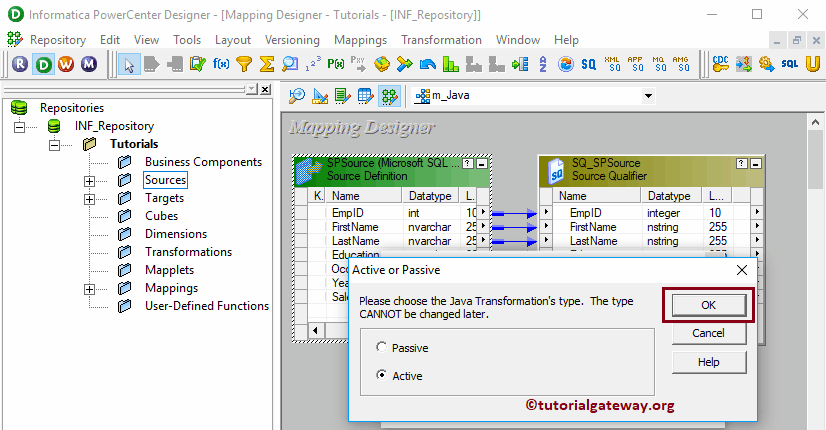The width and height of the screenshot is (826, 430).
Task: Open the Mapping Designer workspace icon
Action: pyautogui.click(x=389, y=96)
